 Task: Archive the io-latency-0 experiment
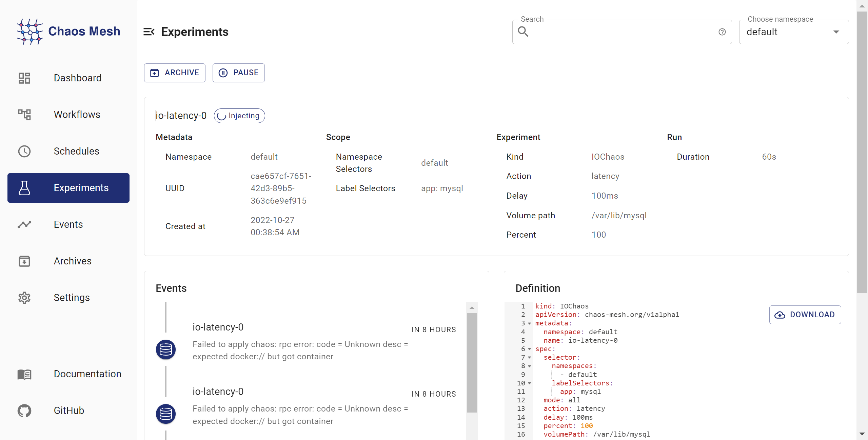pos(175,73)
